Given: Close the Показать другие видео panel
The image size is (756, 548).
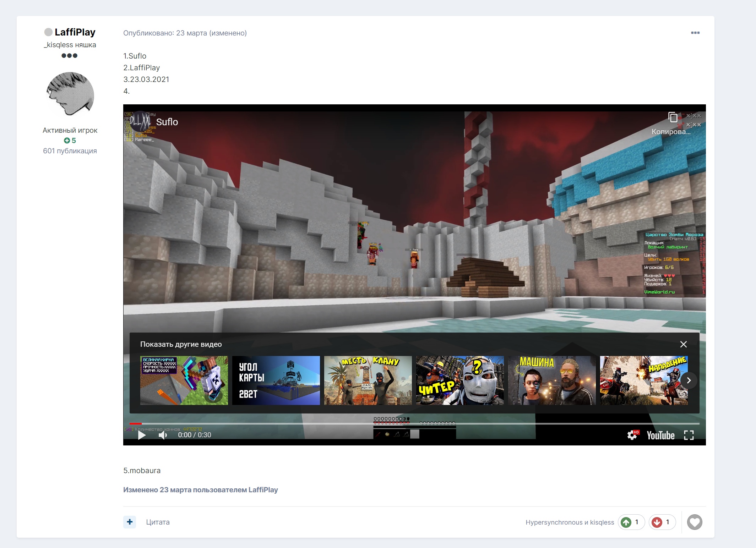Looking at the screenshot, I should point(683,344).
